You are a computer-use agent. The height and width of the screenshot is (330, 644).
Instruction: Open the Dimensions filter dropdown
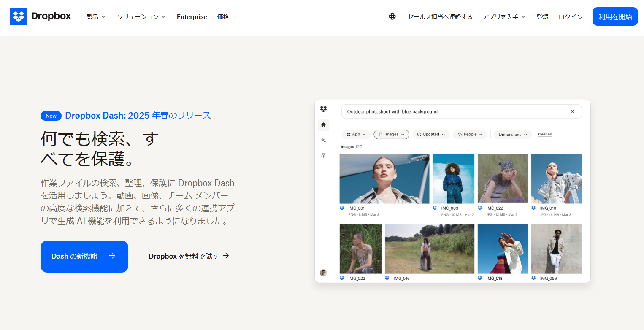512,134
